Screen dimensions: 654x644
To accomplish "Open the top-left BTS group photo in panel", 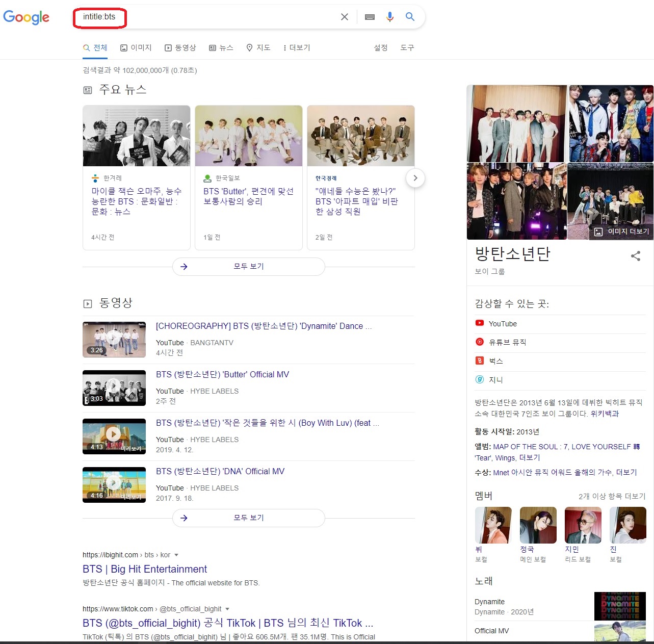I will 516,123.
